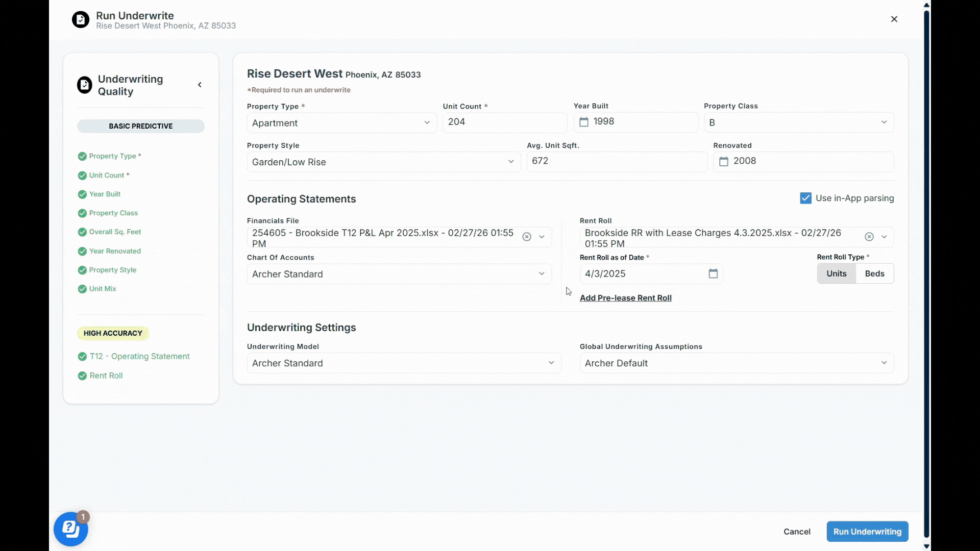Select Units rent roll type
Viewport: 980px width, 551px height.
836,274
